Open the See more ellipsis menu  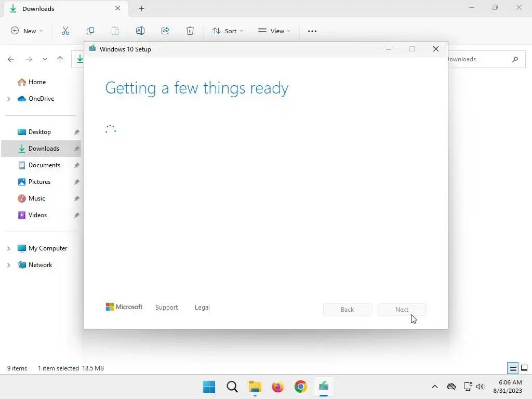(x=312, y=31)
